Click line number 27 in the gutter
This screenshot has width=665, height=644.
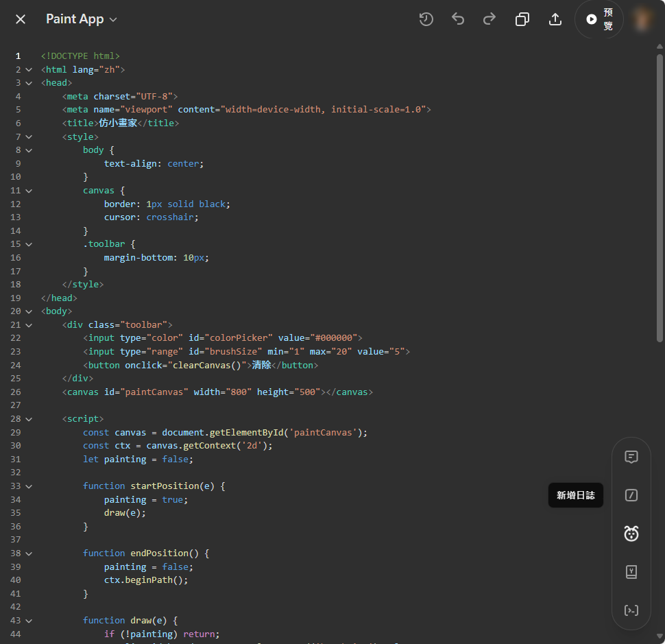[x=16, y=405]
